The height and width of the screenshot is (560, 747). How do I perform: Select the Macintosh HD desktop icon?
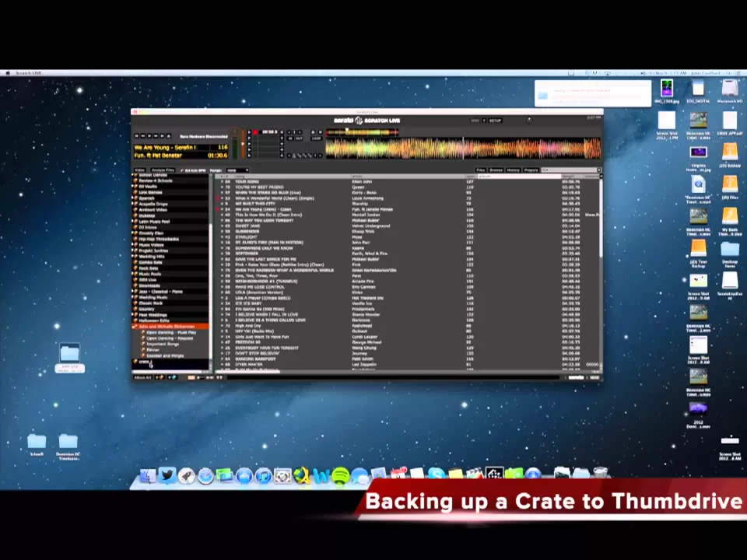click(729, 90)
